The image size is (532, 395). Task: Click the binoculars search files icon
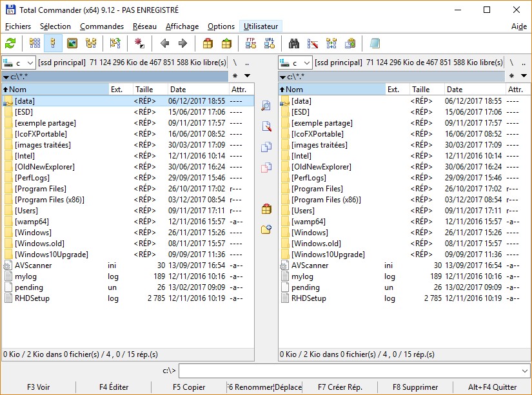point(294,44)
